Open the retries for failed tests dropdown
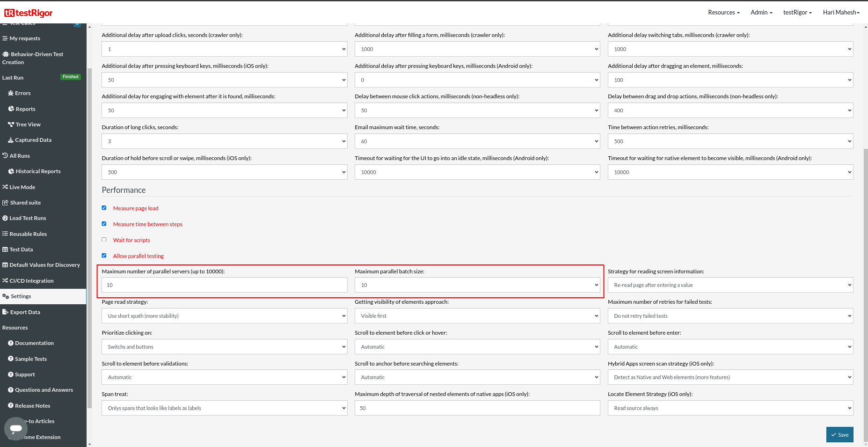Viewport: 868px width, 447px height. pos(730,316)
